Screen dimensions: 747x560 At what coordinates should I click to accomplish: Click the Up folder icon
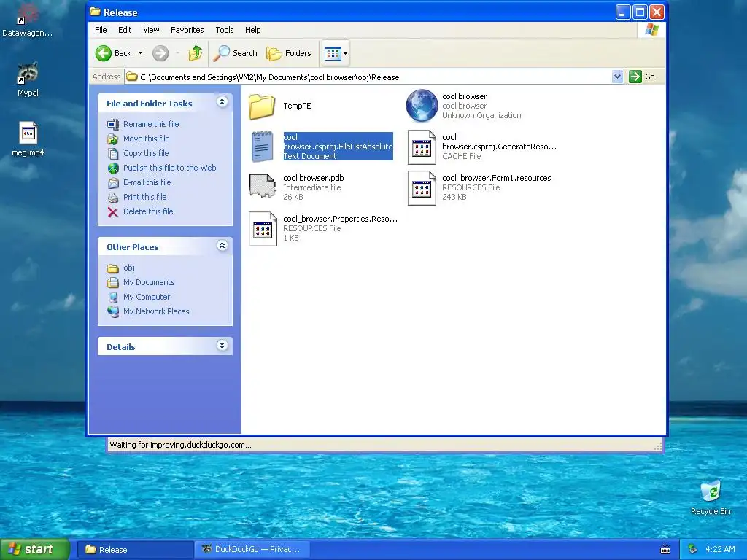[195, 53]
